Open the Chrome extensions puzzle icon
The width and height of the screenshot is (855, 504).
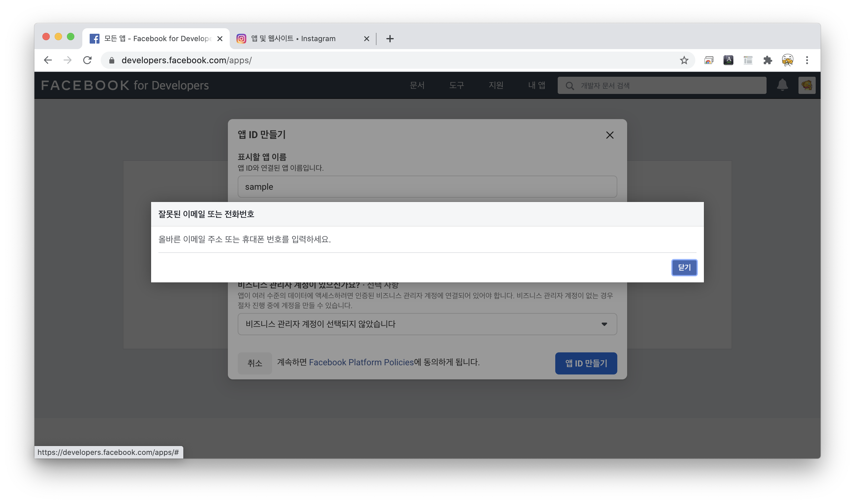click(x=767, y=60)
